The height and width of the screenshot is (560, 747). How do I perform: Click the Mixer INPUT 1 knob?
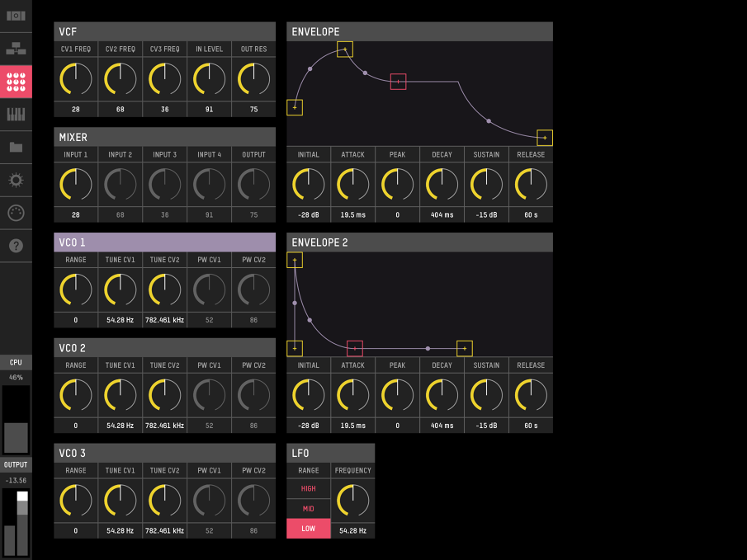76,184
